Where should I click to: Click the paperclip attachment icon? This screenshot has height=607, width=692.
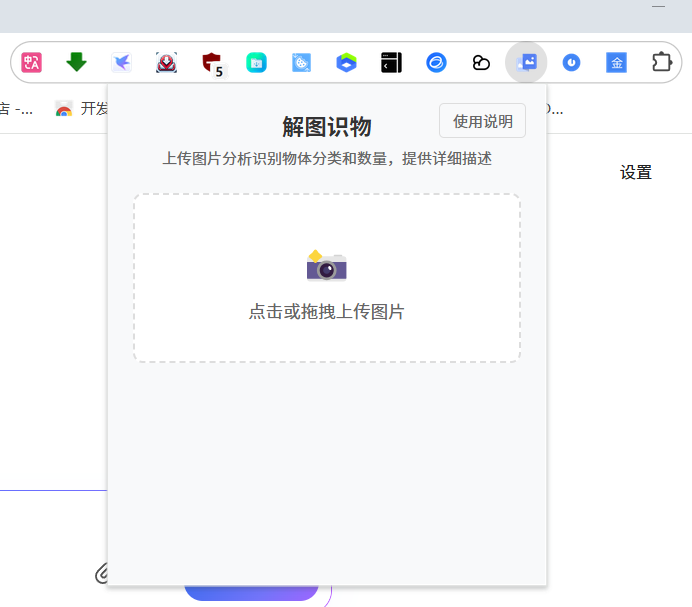(x=102, y=573)
